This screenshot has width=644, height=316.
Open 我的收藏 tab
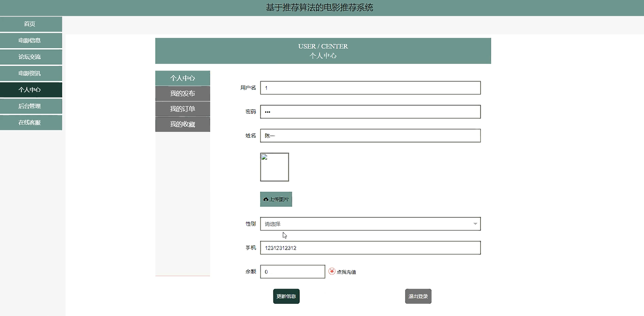183,124
